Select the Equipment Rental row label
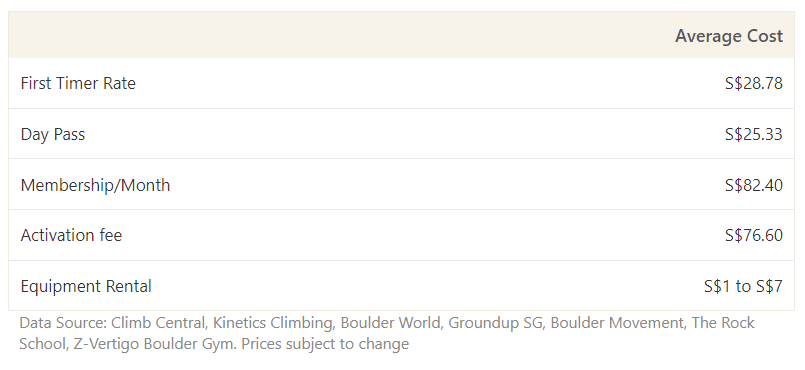This screenshot has height=370, width=805. point(86,286)
